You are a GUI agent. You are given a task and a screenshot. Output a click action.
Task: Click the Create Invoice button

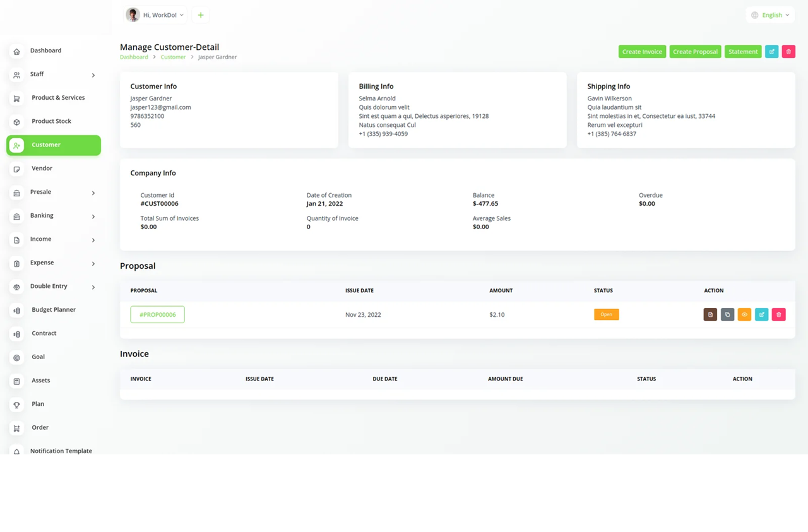point(641,52)
